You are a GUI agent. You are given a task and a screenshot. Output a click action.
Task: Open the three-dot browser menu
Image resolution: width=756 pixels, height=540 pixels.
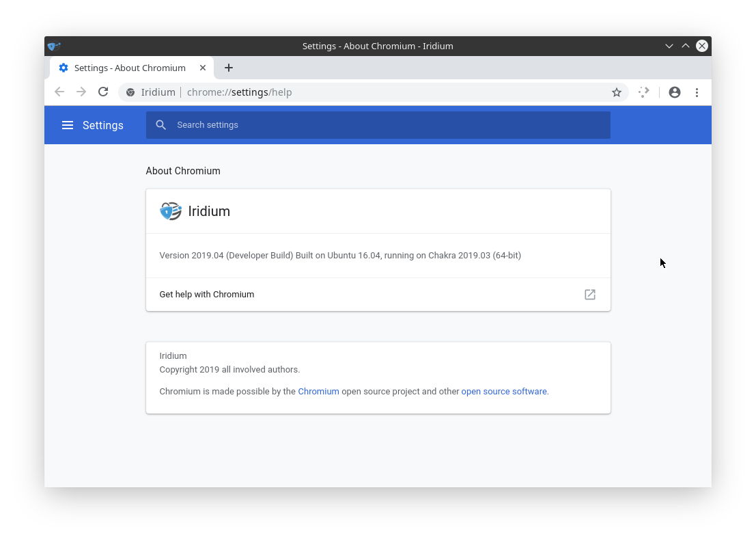(x=697, y=92)
